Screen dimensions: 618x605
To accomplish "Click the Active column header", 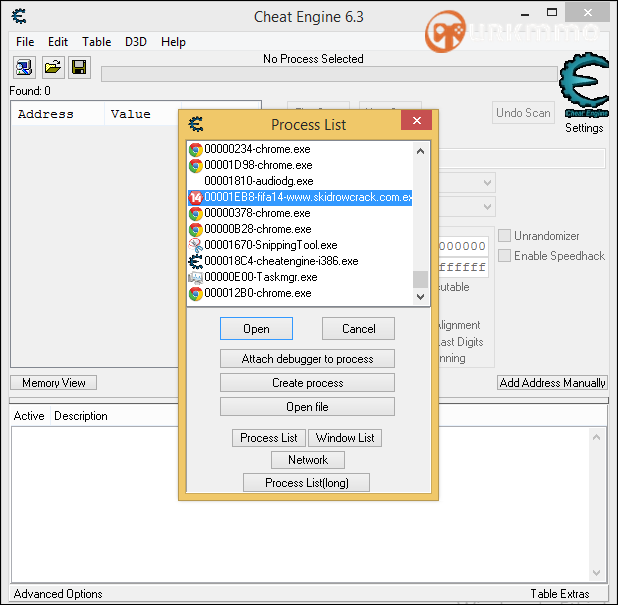I will pyautogui.click(x=29, y=416).
